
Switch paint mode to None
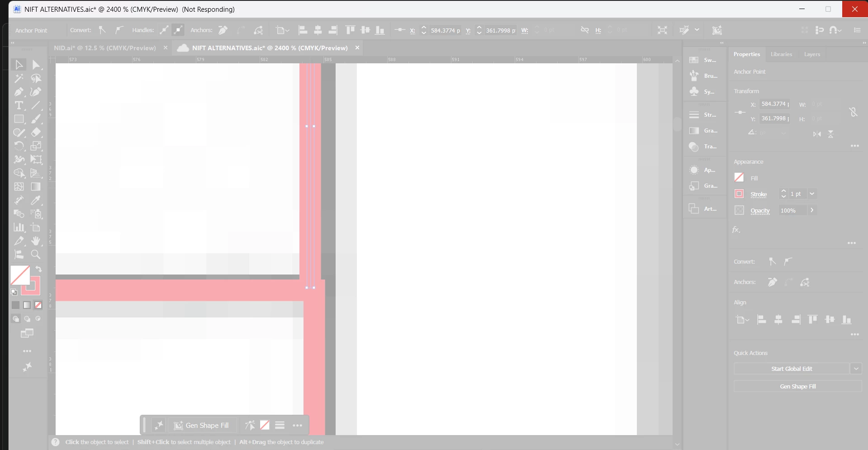tap(38, 305)
